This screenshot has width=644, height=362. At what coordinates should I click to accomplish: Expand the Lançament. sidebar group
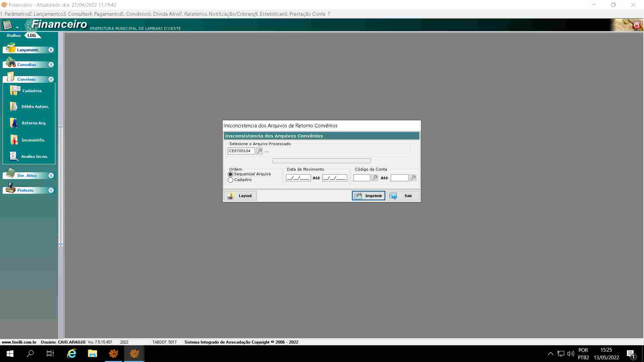[51, 50]
